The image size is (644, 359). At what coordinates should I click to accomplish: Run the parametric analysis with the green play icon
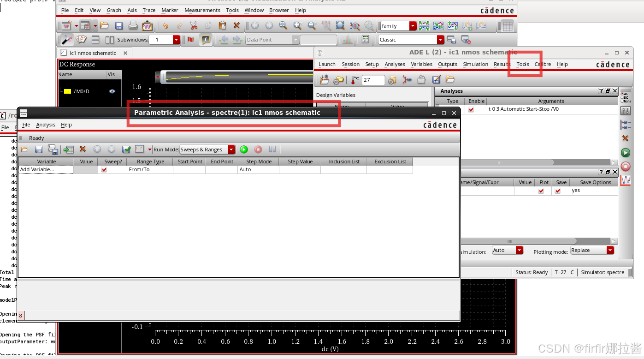tap(244, 150)
